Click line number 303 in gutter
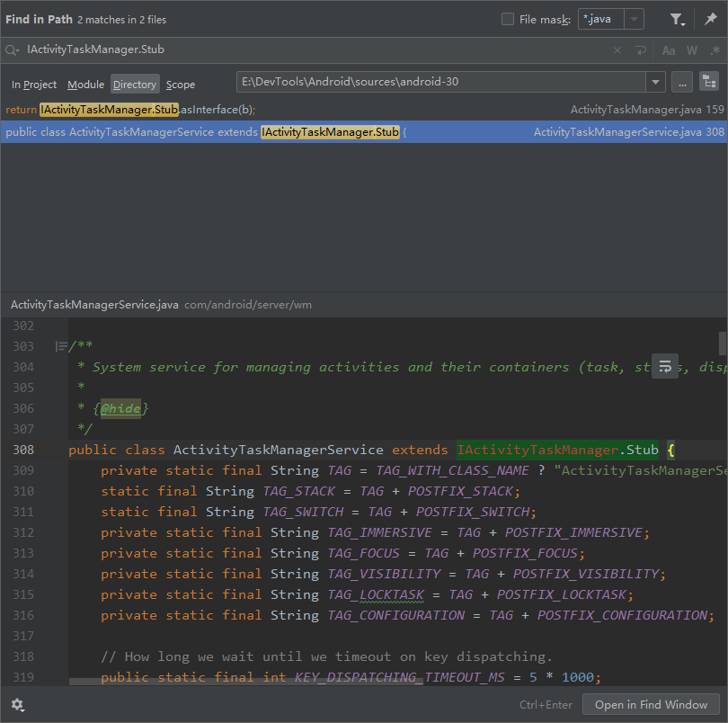 coord(23,346)
